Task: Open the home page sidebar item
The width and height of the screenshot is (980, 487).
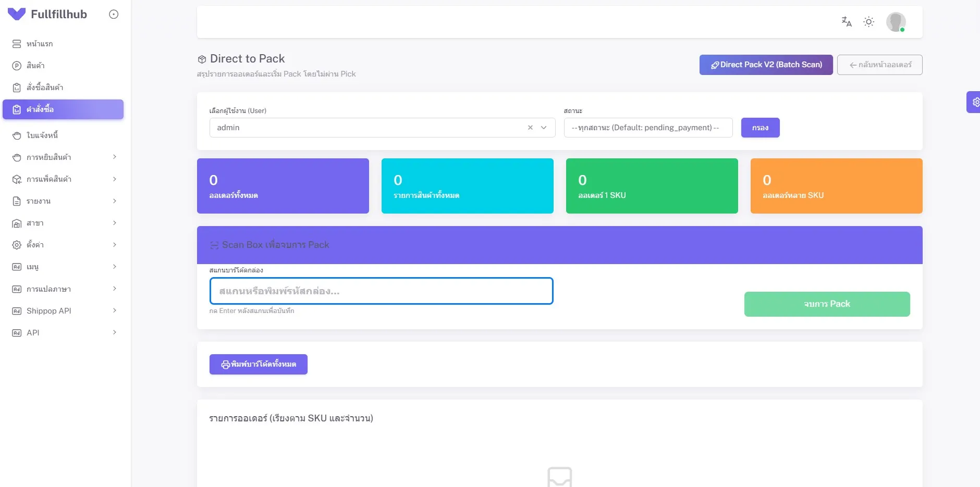Action: tap(40, 44)
